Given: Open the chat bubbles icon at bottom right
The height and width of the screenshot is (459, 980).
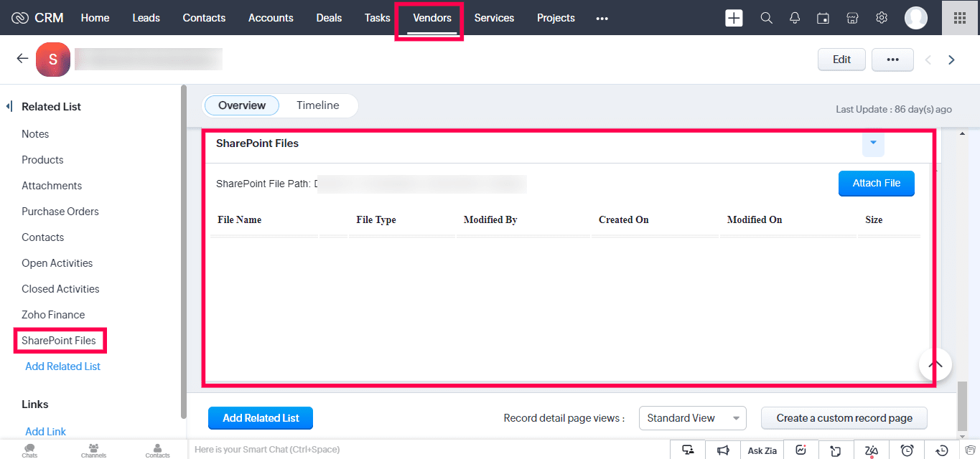Looking at the screenshot, I should (969, 450).
